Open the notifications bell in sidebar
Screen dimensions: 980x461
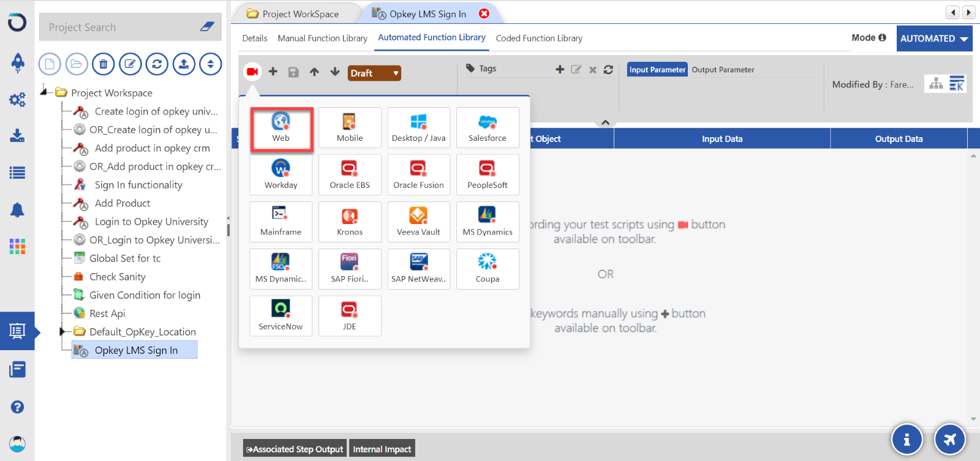[x=17, y=210]
